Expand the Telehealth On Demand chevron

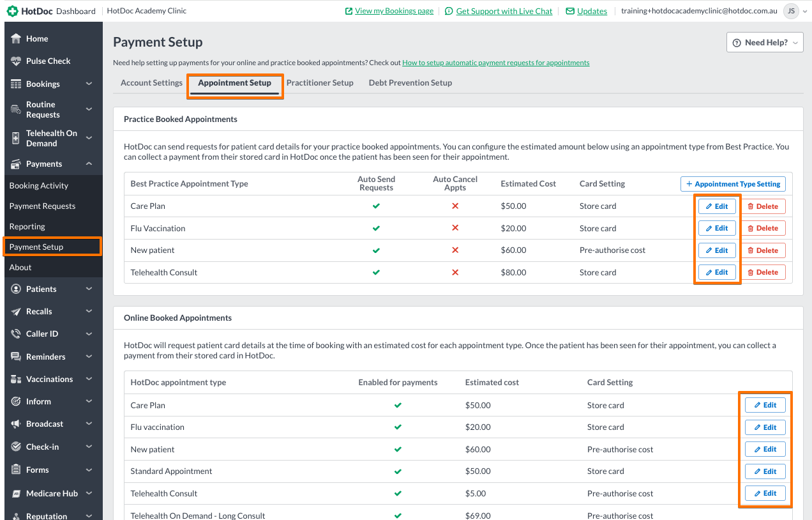[x=89, y=138]
